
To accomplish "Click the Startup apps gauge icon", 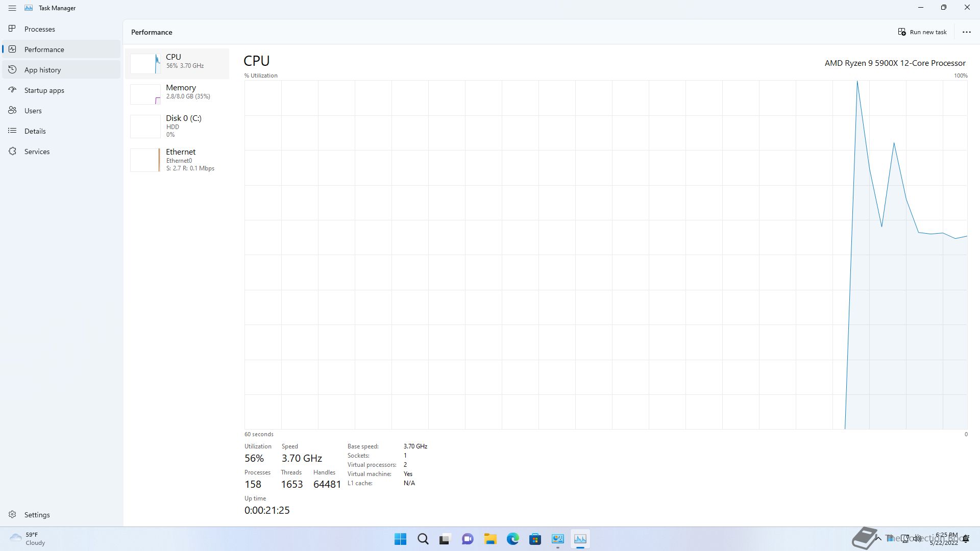I will click(x=12, y=90).
